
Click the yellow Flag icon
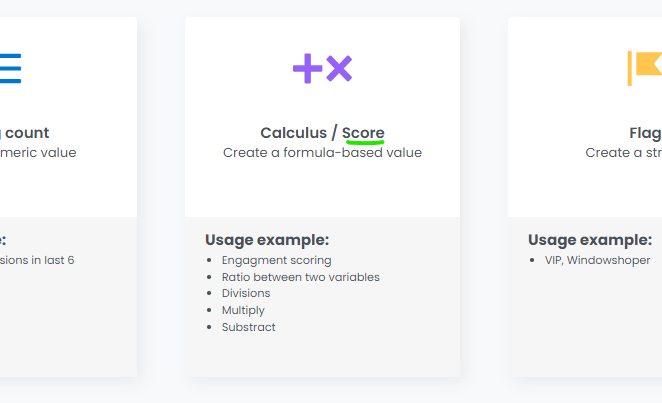pos(644,68)
